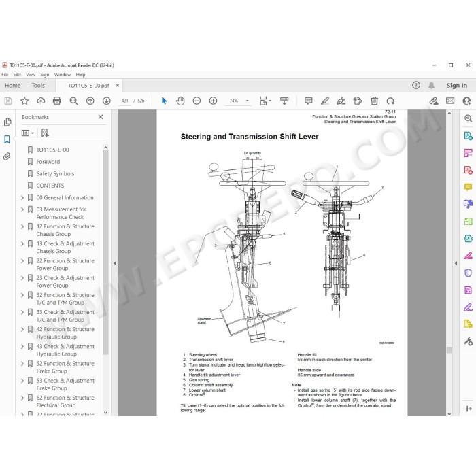Expand 00 General Information bookmark
Viewport: 476px width, 476px height.
tap(22, 198)
